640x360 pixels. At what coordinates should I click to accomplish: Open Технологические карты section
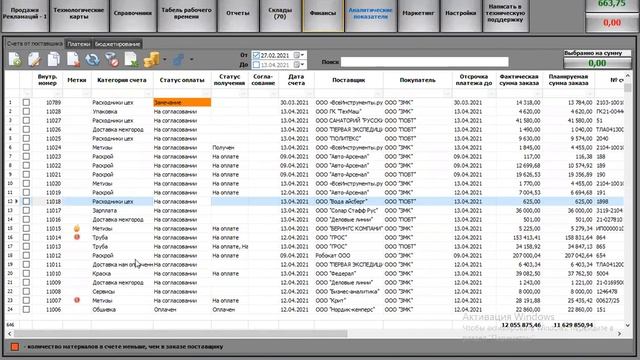(x=79, y=15)
